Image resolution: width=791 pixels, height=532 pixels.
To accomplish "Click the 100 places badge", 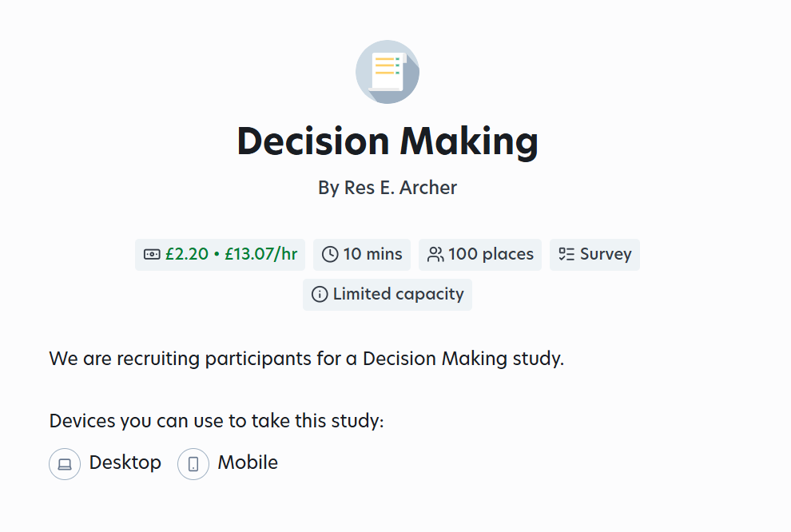I will click(480, 255).
